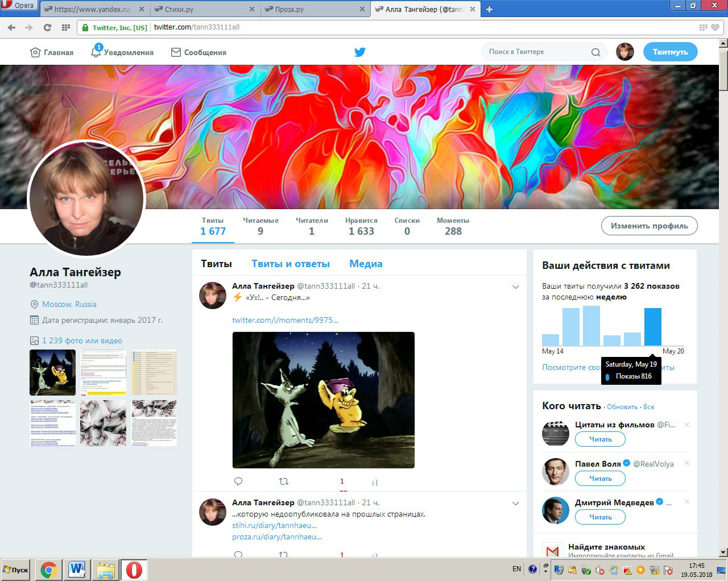Expand the first tweet's options chevron

click(x=515, y=287)
